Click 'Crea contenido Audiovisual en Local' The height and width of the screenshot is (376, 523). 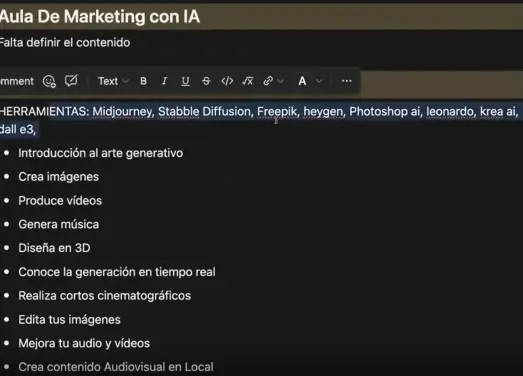tap(116, 367)
